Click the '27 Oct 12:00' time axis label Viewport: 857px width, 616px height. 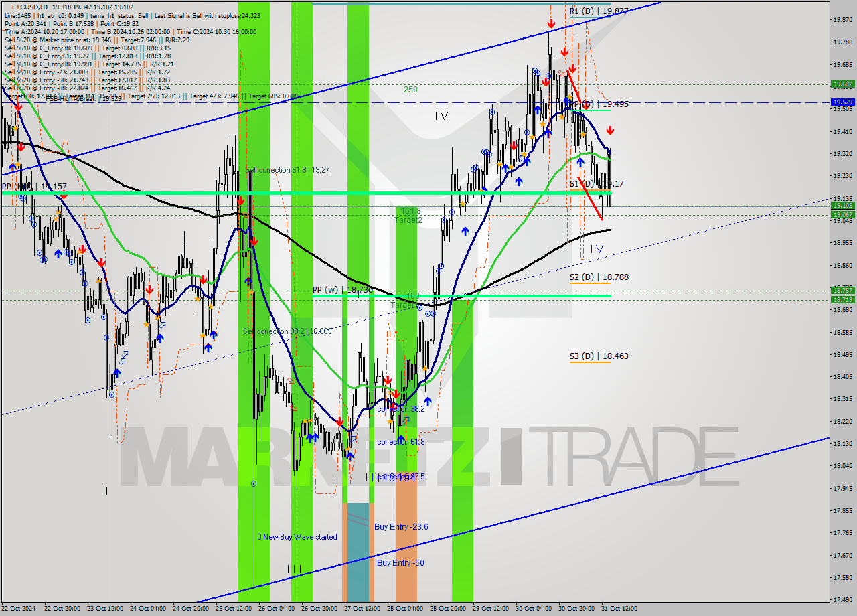[364, 609]
